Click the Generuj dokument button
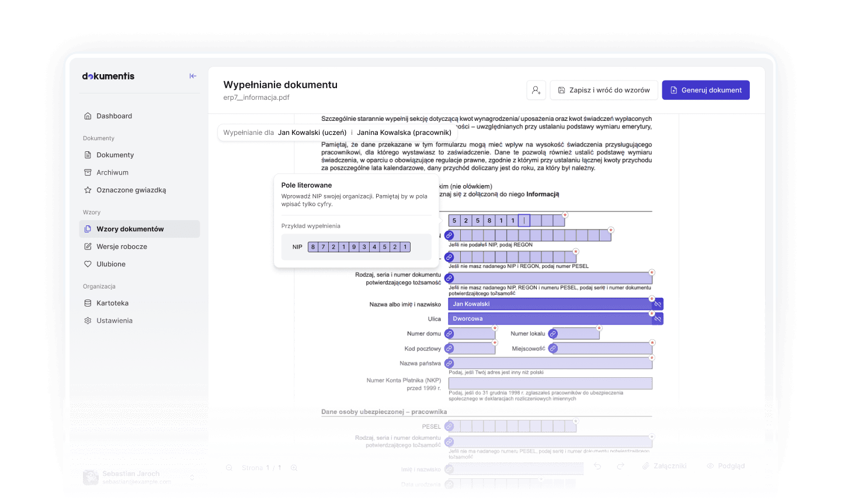 [706, 90]
